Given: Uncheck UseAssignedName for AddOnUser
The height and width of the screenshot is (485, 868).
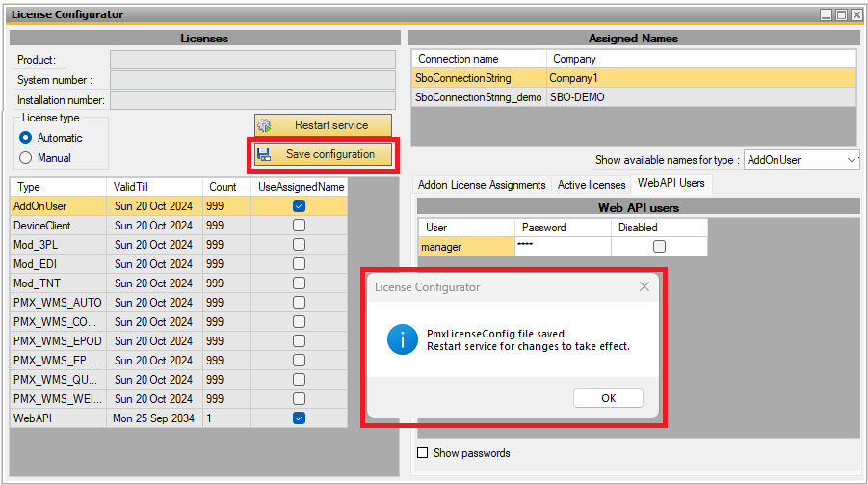Looking at the screenshot, I should click(299, 206).
